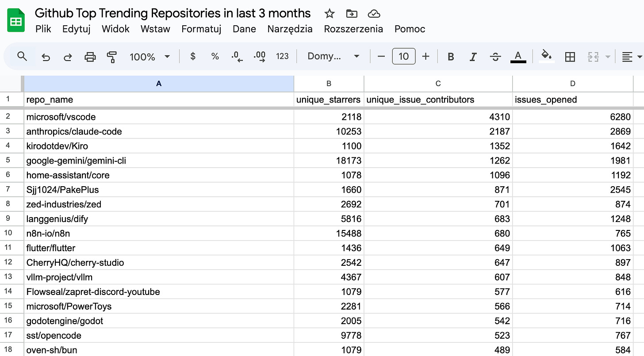Toggle bold formatting
644x356 pixels.
451,57
